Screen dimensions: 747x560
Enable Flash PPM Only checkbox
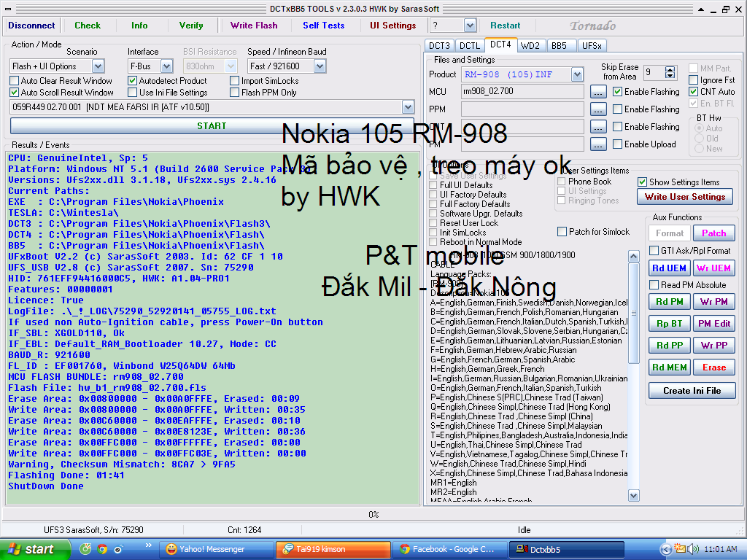coord(234,93)
